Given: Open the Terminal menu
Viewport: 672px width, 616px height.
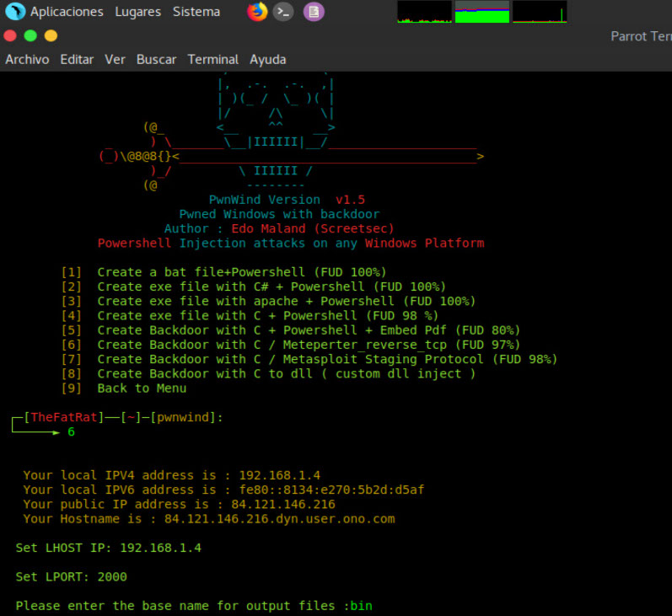Looking at the screenshot, I should [212, 60].
